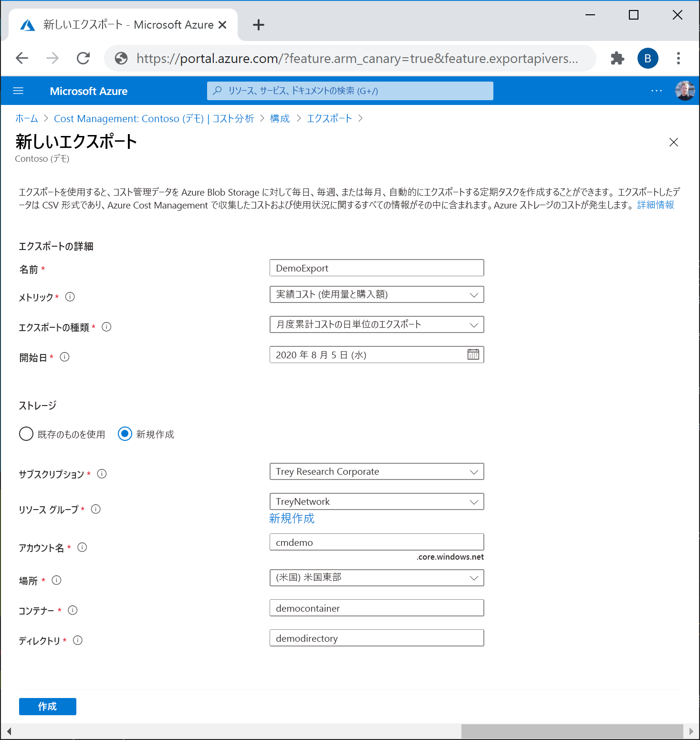Click 新規作成 resource group link

[292, 519]
